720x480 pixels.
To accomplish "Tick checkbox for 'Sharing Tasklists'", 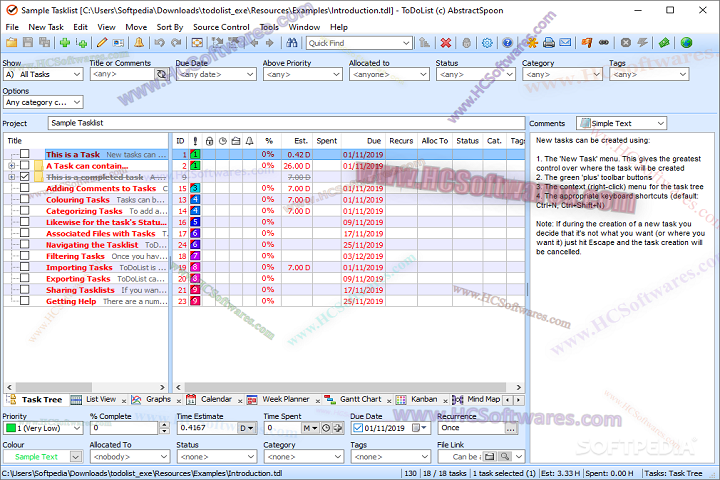I will pyautogui.click(x=25, y=290).
